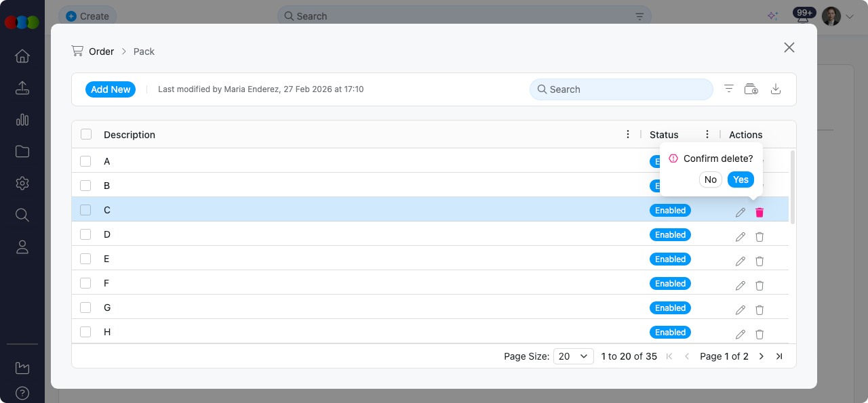868x403 pixels.
Task: Click the pencil icon for row G
Action: pyautogui.click(x=741, y=310)
